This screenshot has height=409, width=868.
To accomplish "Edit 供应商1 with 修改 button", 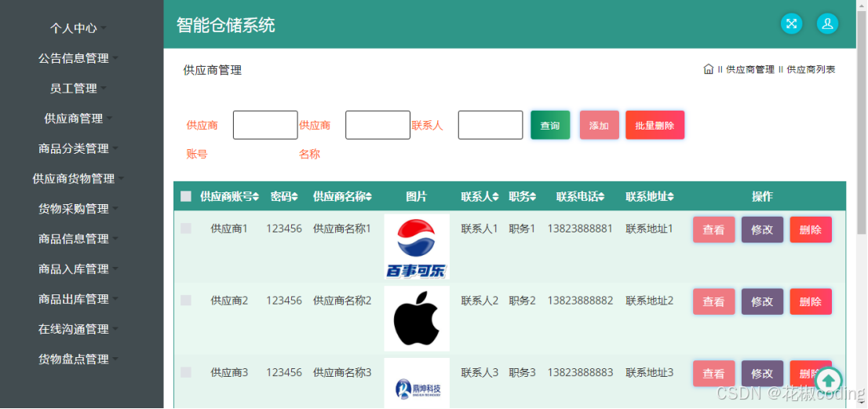I will (x=762, y=230).
